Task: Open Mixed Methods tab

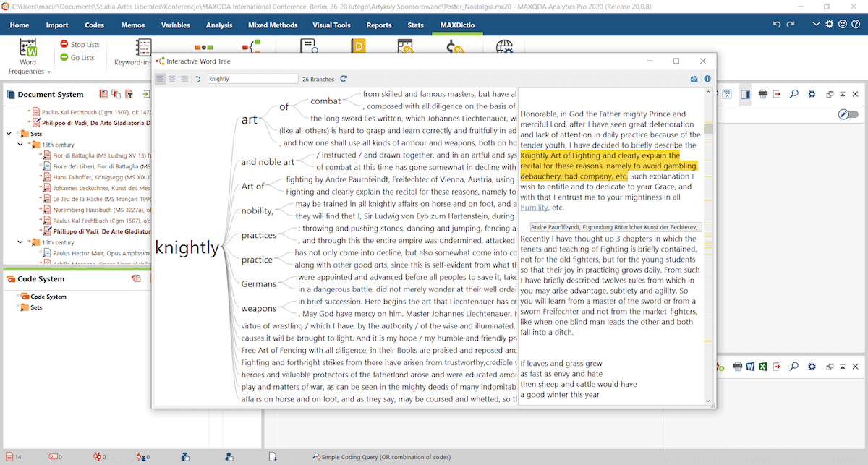Action: pos(273,25)
